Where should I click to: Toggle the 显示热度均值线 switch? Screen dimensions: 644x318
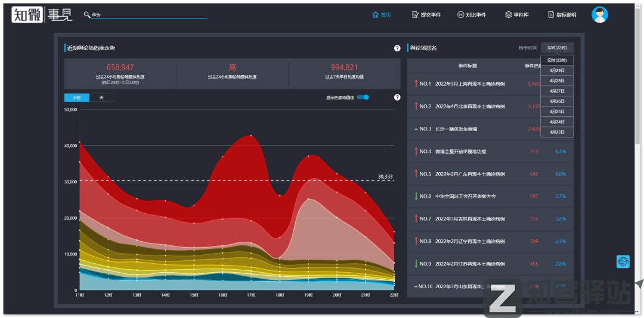click(363, 98)
